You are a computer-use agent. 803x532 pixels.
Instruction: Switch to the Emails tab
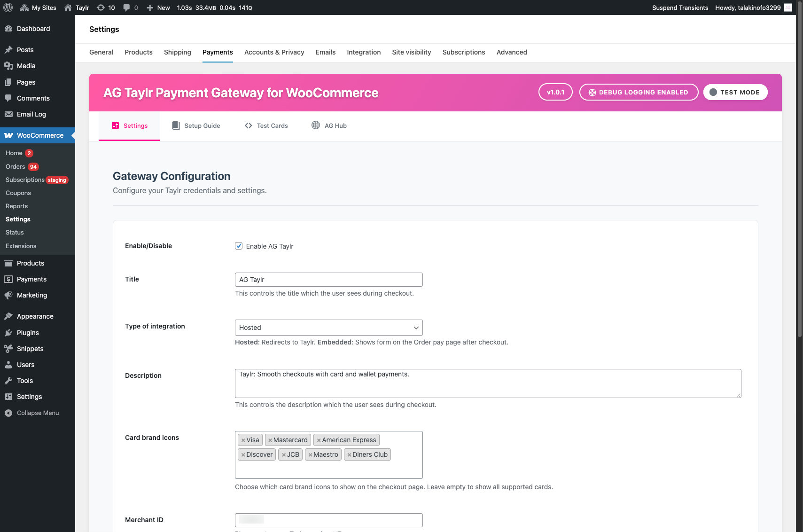click(x=326, y=52)
